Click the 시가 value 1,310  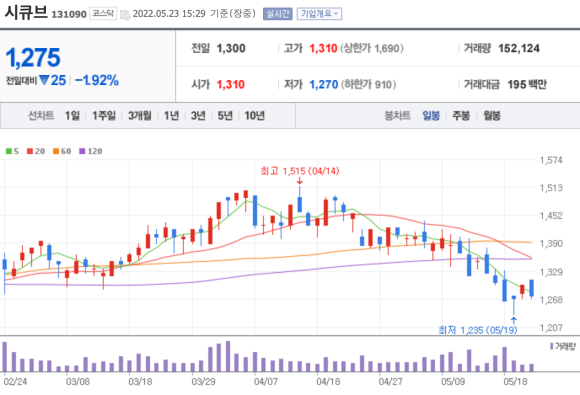click(231, 85)
